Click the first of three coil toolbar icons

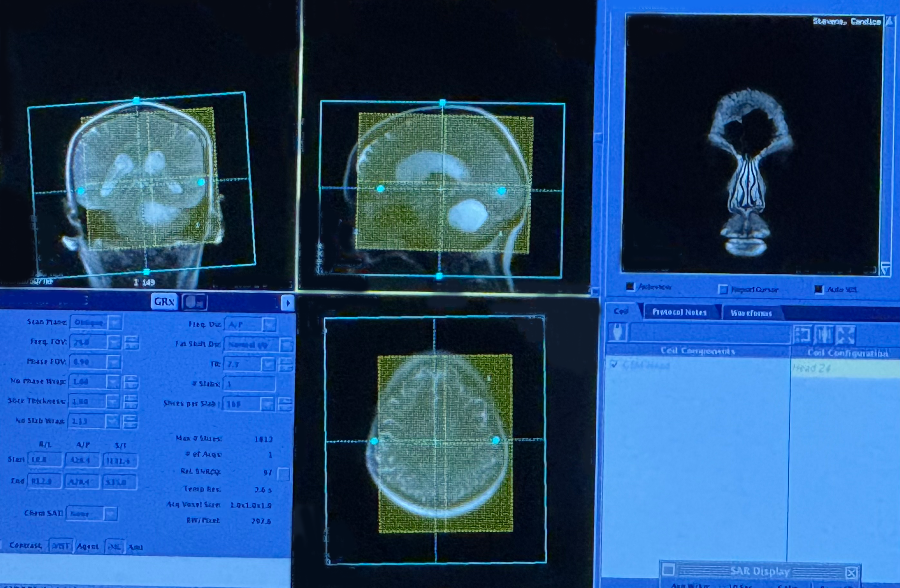point(802,334)
